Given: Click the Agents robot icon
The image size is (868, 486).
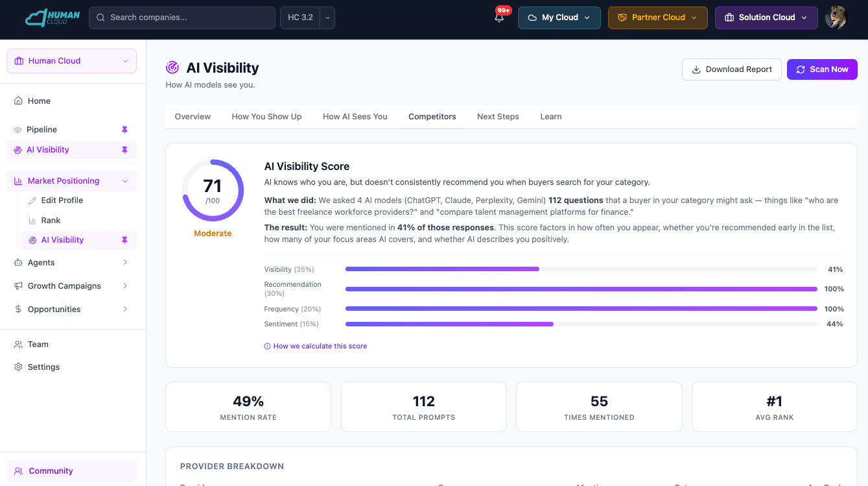Looking at the screenshot, I should coord(18,263).
